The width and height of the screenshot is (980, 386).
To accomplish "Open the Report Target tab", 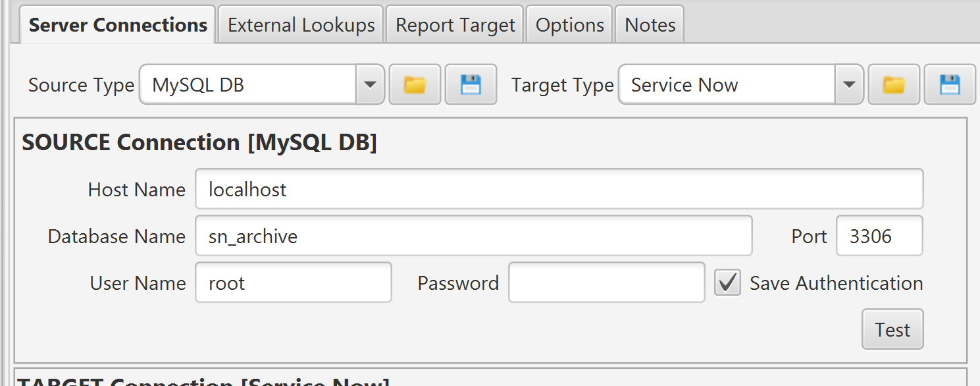I will [x=455, y=25].
